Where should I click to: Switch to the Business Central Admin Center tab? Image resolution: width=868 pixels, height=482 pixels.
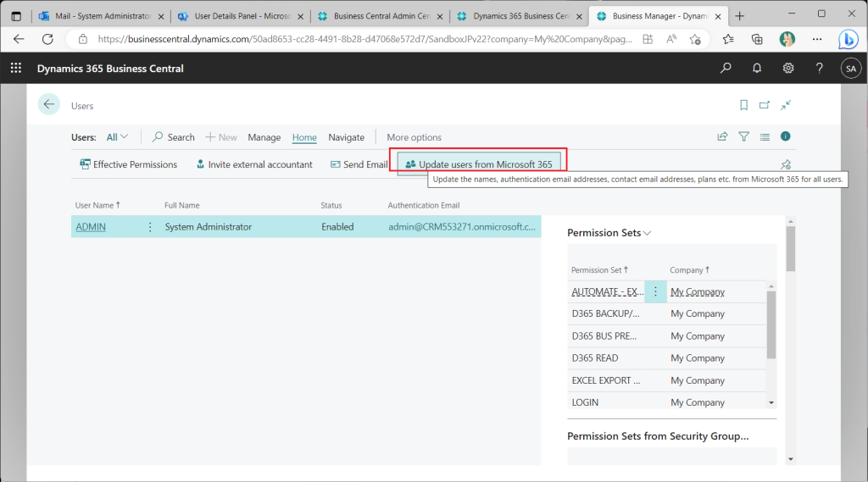click(x=381, y=16)
